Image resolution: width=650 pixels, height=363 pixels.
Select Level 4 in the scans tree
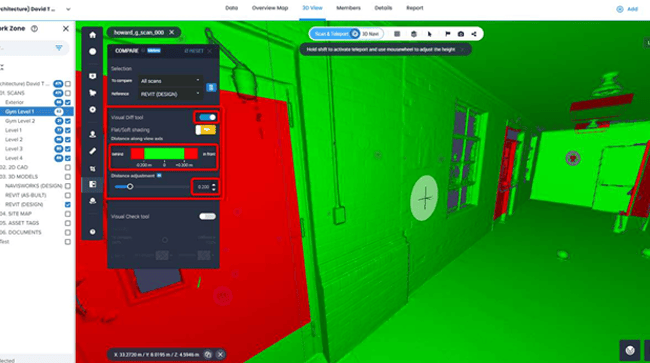14,158
